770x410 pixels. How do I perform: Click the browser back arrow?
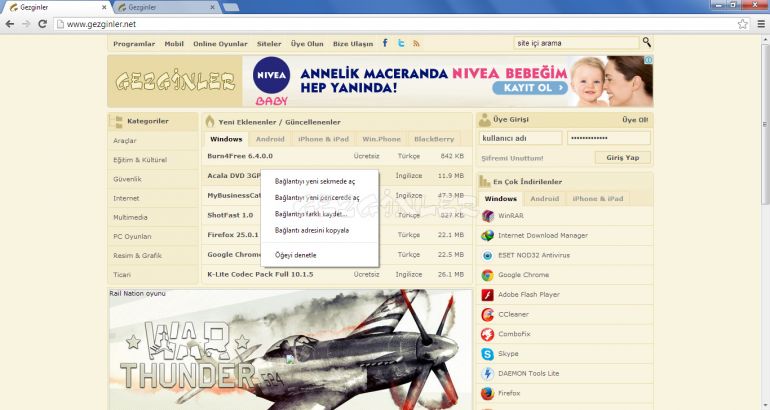[9, 24]
